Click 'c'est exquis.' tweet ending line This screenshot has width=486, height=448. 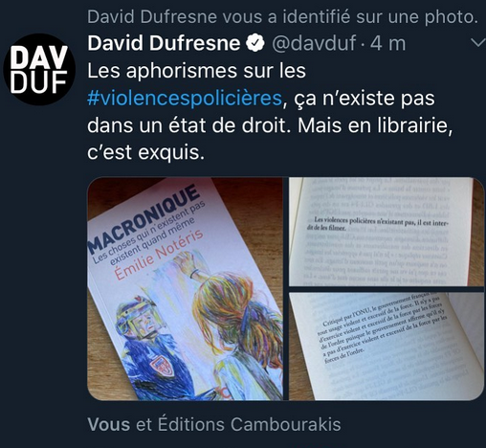click(145, 152)
